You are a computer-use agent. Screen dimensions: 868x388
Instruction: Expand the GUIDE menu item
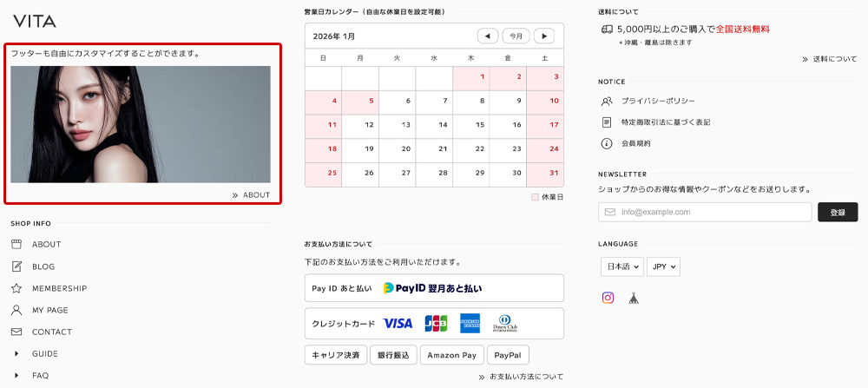tap(16, 353)
